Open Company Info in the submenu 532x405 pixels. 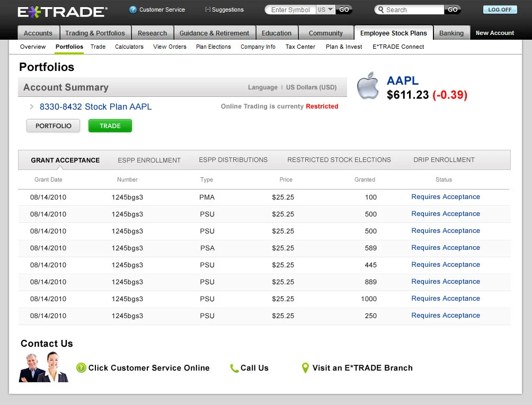coord(258,47)
